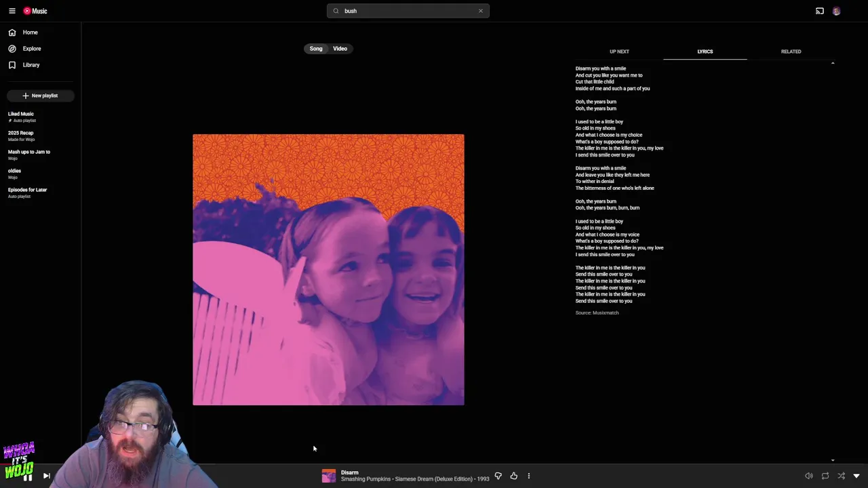
Task: Click the seek progress bar above player
Action: [434, 465]
